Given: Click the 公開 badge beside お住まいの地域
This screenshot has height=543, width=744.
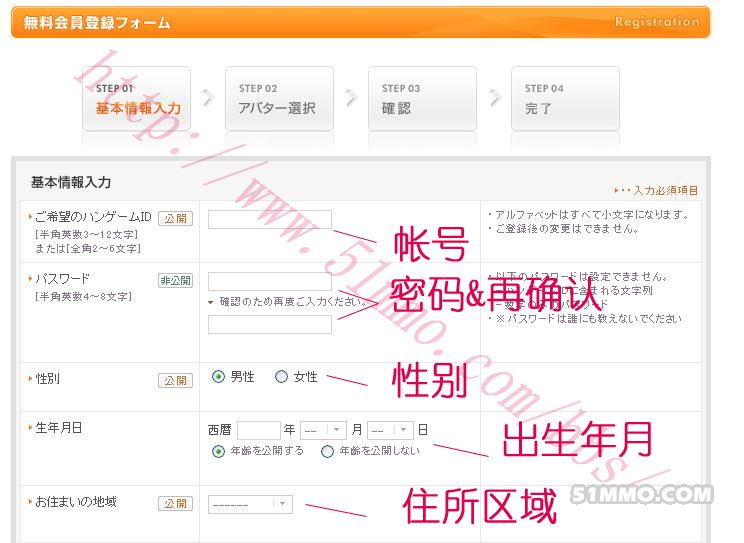Looking at the screenshot, I should [175, 504].
